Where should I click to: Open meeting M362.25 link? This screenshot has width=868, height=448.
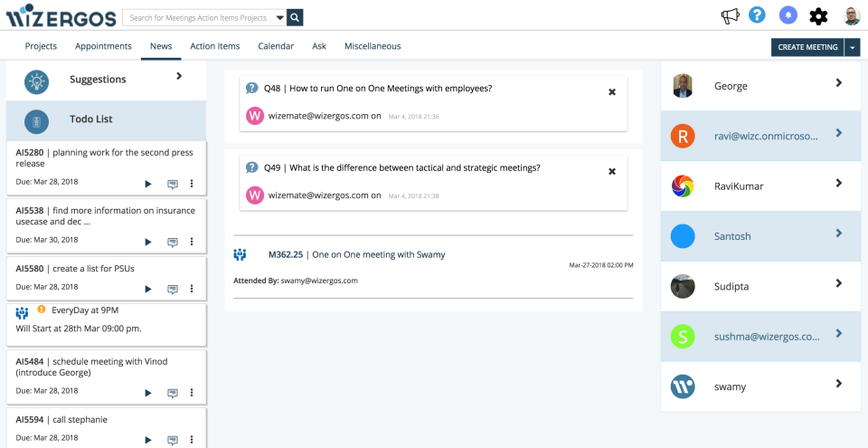[285, 254]
